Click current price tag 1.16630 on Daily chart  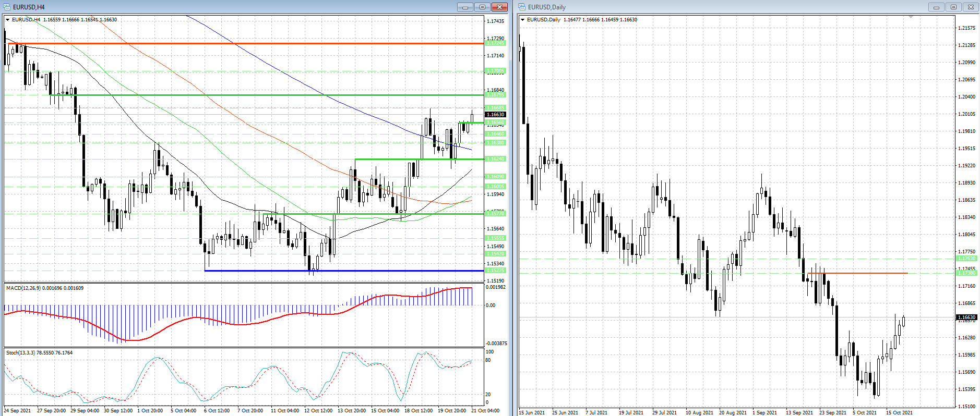[966, 317]
